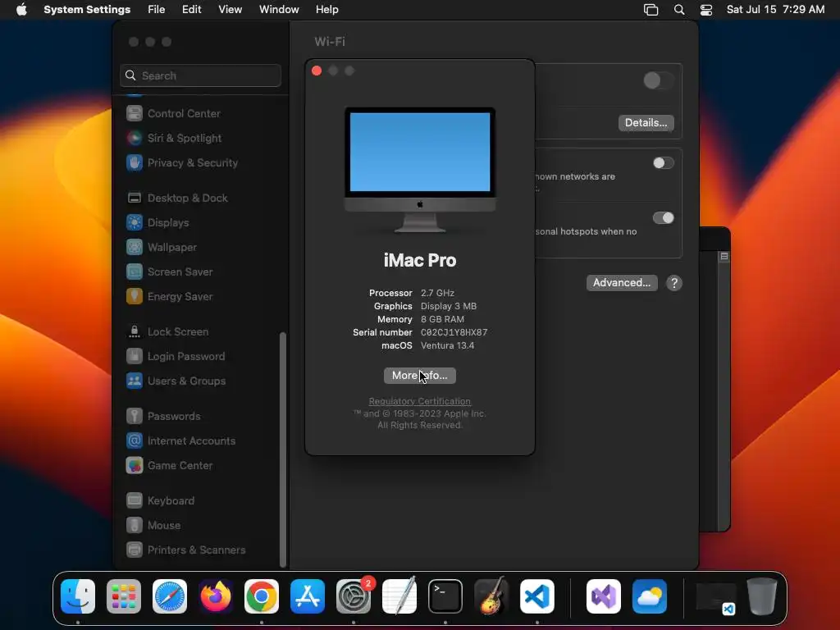Select Energy Saver bulb icon

[x=135, y=297]
